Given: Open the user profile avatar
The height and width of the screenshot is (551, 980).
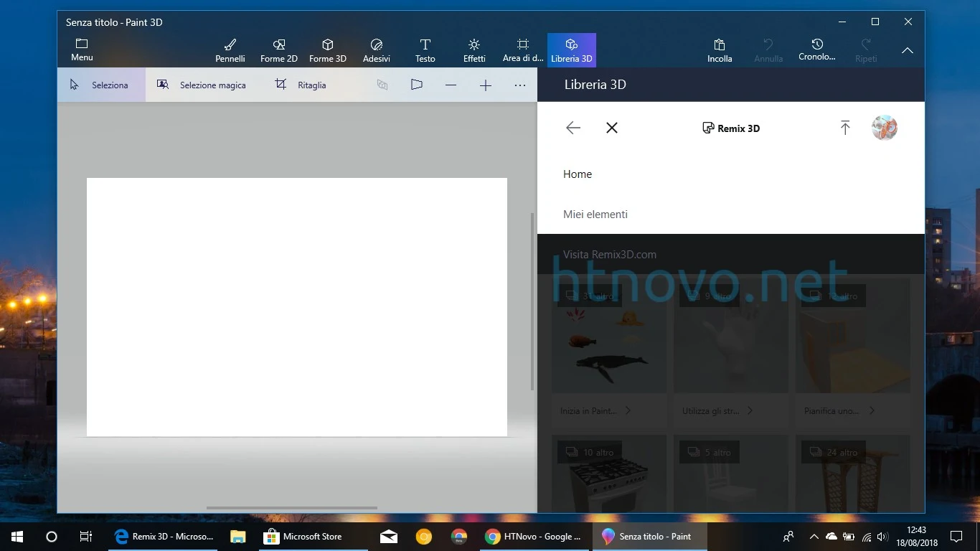Looking at the screenshot, I should [x=885, y=128].
